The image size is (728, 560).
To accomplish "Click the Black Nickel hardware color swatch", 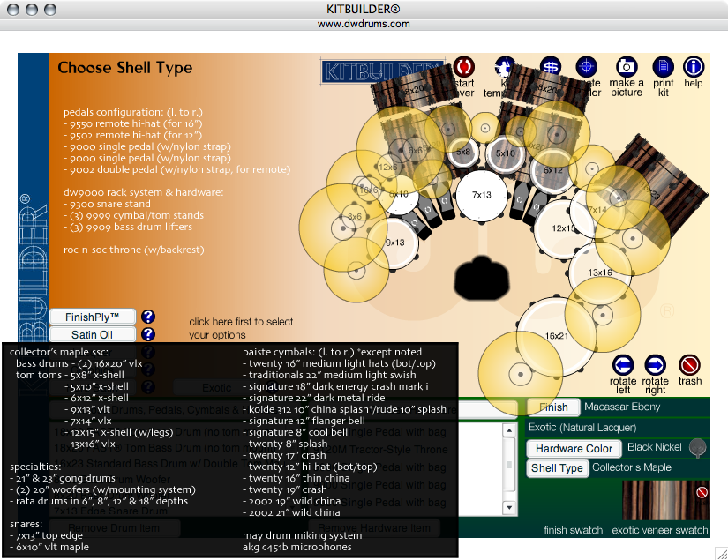I will coord(697,448).
